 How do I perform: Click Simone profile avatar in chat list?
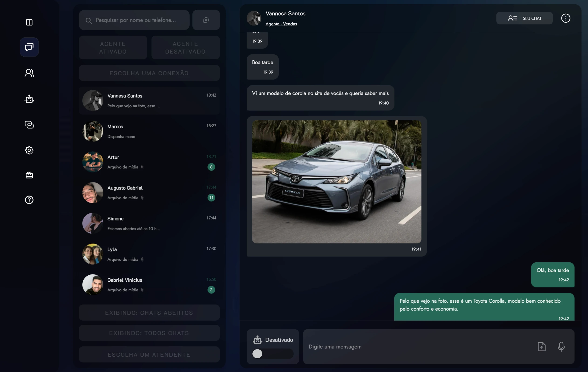[92, 223]
